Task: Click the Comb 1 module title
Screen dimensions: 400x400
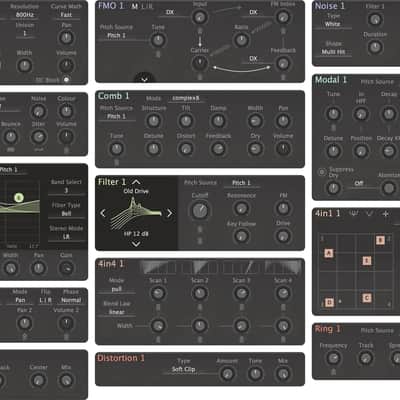Action: 114,96
